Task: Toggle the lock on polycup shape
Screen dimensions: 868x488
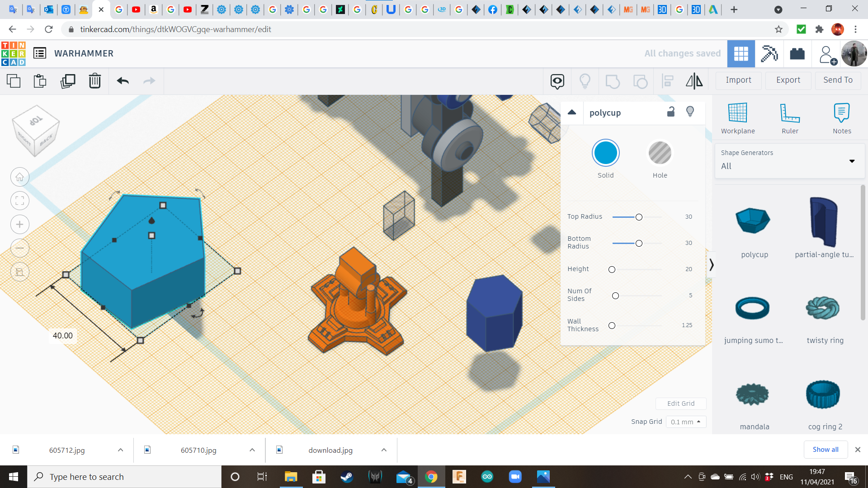Action: click(x=671, y=112)
